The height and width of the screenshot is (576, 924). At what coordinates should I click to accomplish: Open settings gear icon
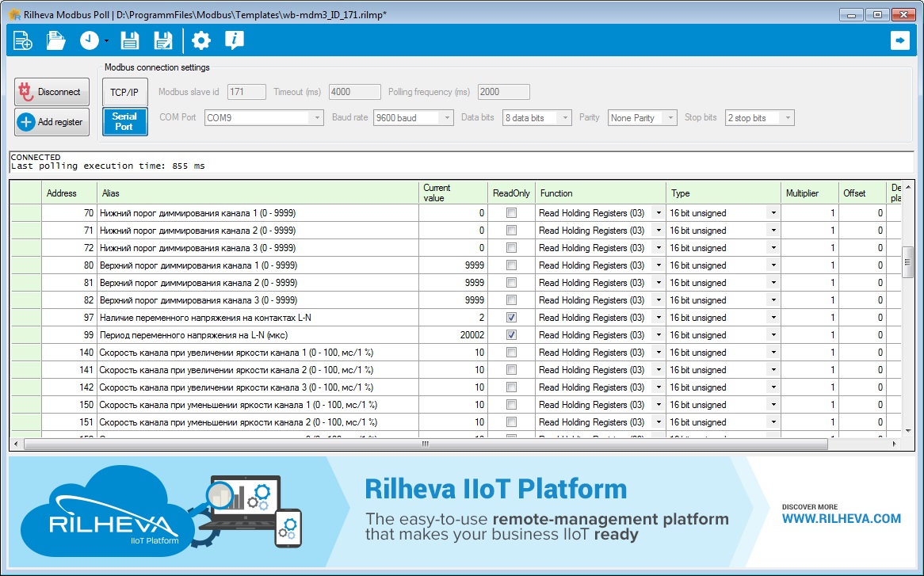pos(201,40)
